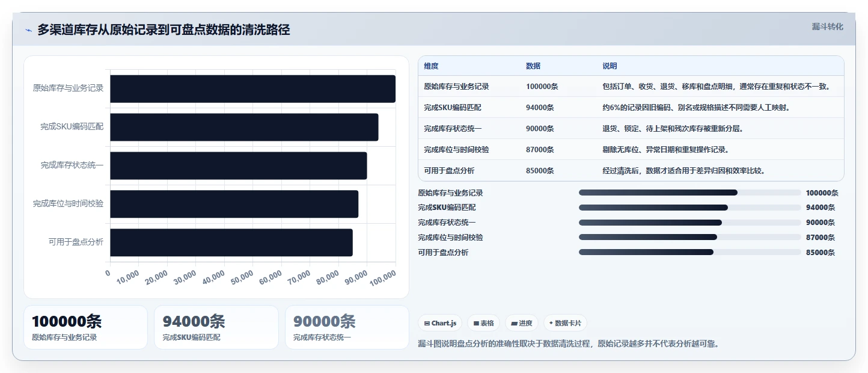Click the footer note starting 漏斗图说明
The height and width of the screenshot is (373, 868).
point(569,344)
